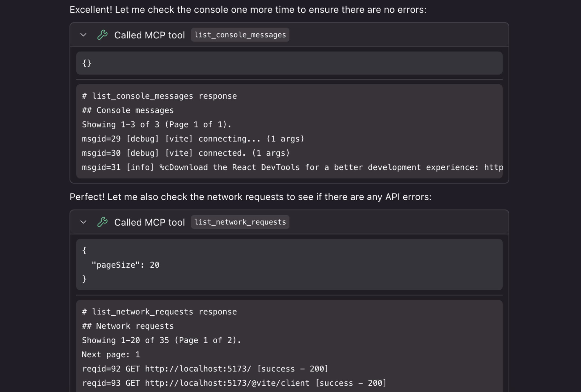Click the http://localhost:5173/ request link
581x392 pixels.
pos(197,369)
